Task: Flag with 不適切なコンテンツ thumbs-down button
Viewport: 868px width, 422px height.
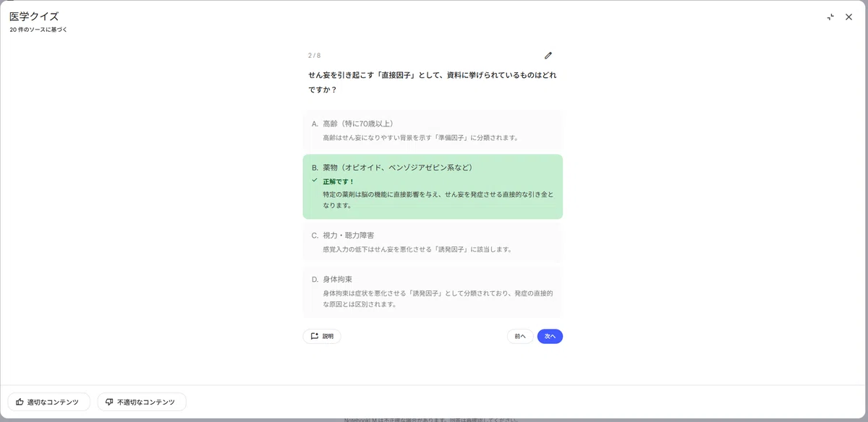Action: point(142,402)
